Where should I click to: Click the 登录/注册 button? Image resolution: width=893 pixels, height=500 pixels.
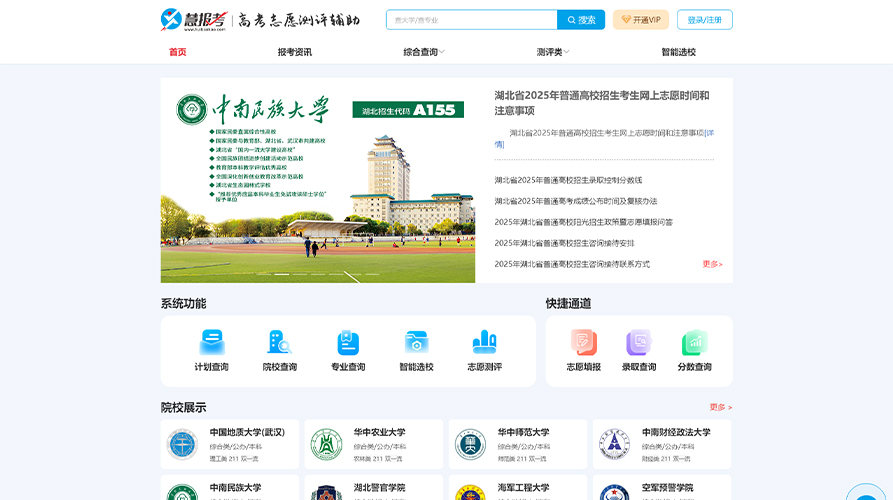click(x=704, y=20)
